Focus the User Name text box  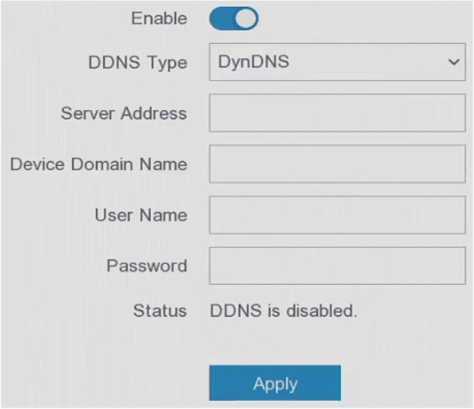[x=337, y=215]
